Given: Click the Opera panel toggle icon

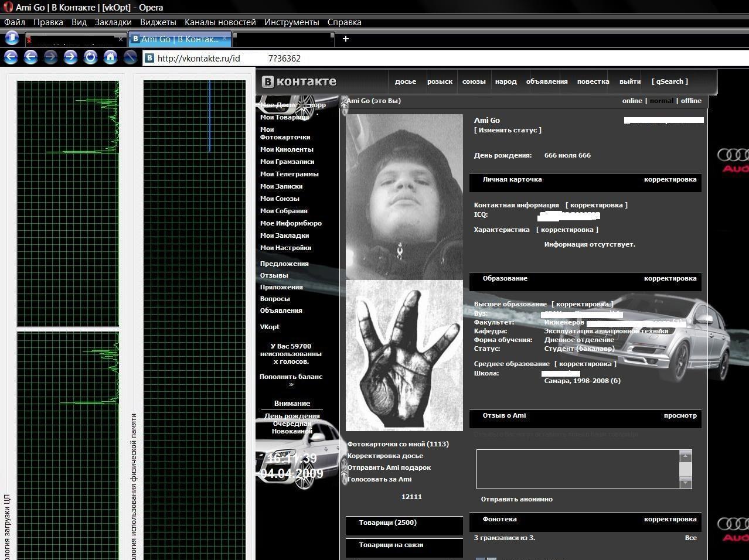Looking at the screenshot, I should pyautogui.click(x=12, y=38).
